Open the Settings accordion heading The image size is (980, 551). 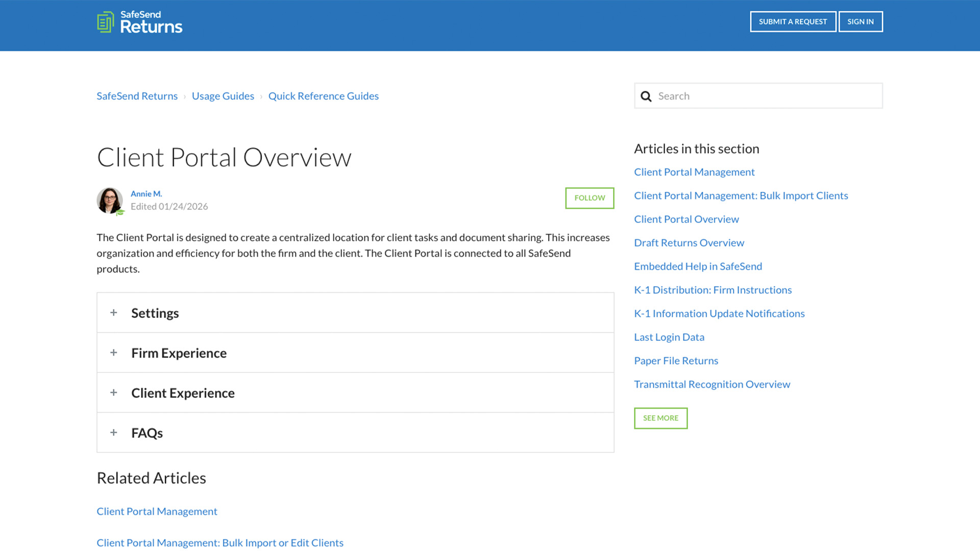155,313
